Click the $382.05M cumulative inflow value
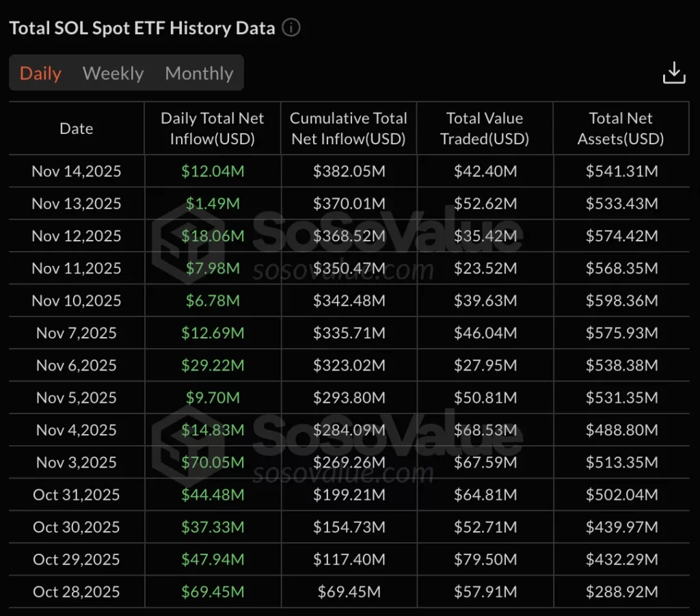Viewport: 700px width, 616px height. [349, 172]
